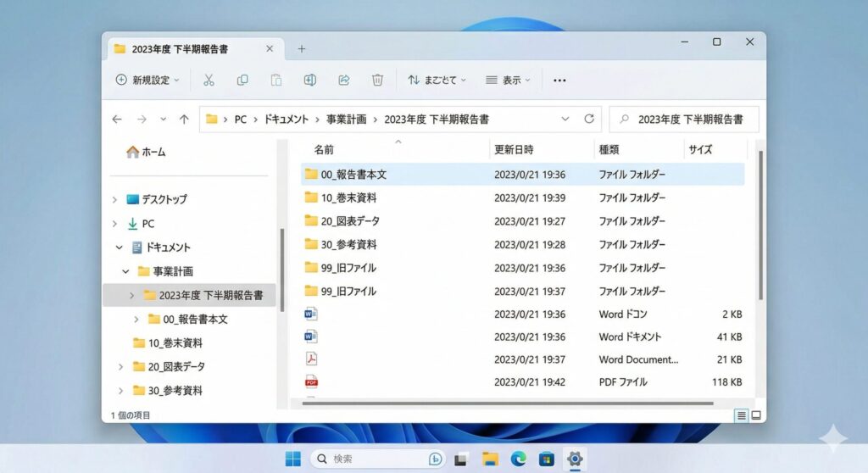868x473 pixels.
Task: Switch to details view layout icon
Action: pyautogui.click(x=742, y=415)
